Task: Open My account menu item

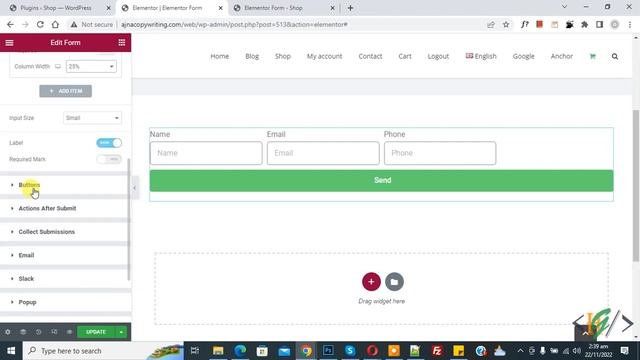Action: click(324, 56)
